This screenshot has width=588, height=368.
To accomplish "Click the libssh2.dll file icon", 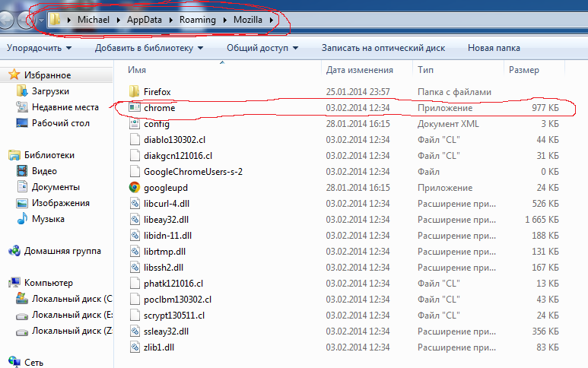I will click(x=135, y=268).
